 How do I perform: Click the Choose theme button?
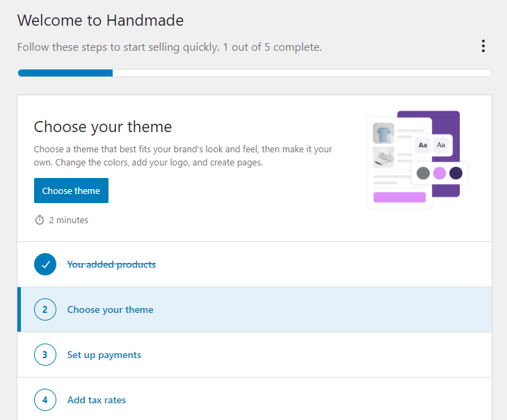tap(71, 191)
